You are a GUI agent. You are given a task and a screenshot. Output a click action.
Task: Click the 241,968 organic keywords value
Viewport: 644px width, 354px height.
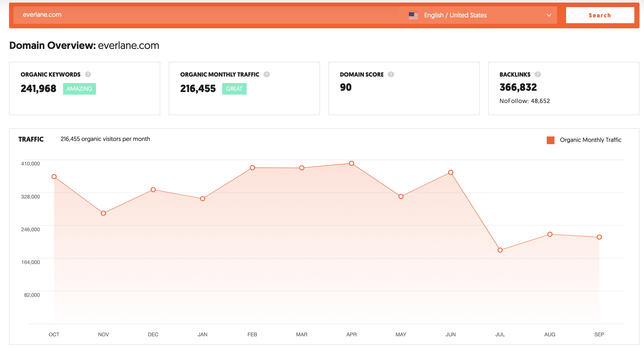click(x=38, y=88)
